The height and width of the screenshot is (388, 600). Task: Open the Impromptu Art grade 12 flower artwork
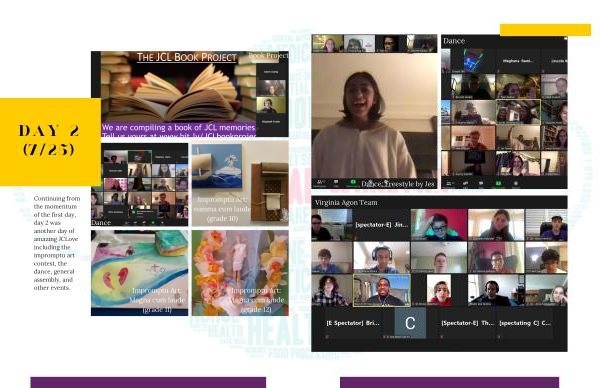tap(240, 273)
